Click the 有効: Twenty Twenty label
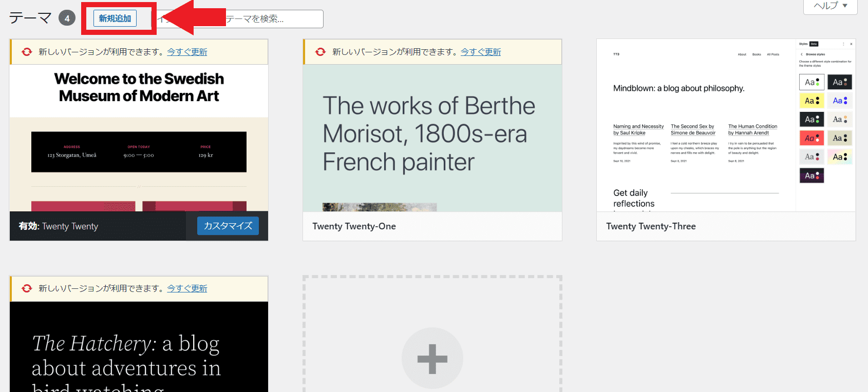Screen dimensions: 868x392 59,226
